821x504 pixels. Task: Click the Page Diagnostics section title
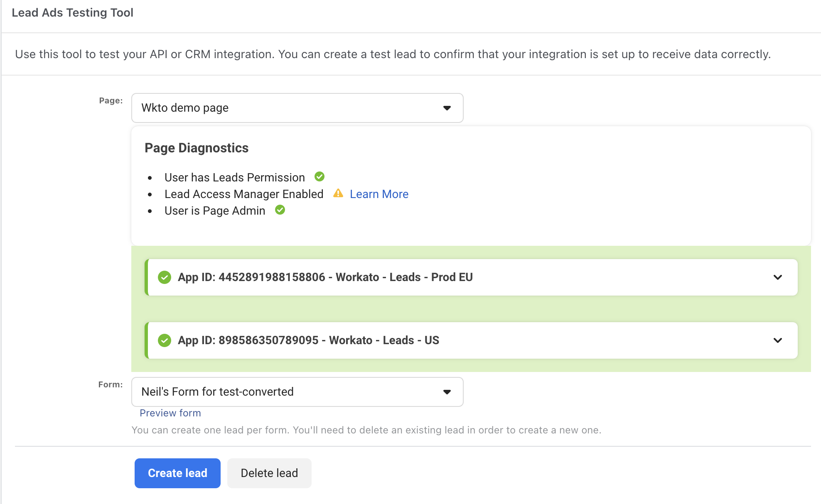tap(197, 148)
